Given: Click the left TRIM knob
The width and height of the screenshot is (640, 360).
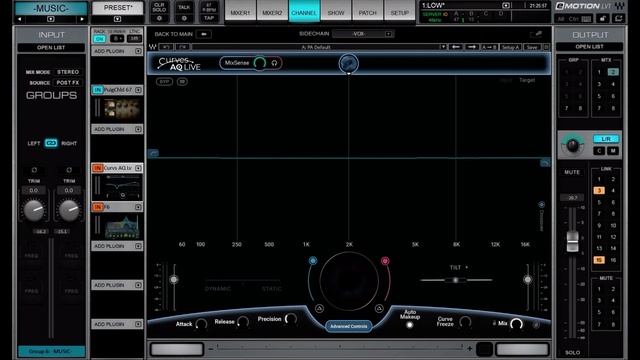Looking at the screenshot, I should pyautogui.click(x=34, y=210).
